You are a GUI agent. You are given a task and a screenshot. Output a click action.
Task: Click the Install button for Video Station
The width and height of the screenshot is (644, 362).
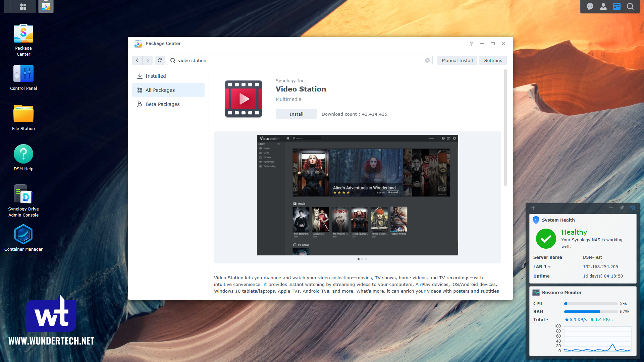[x=297, y=114]
